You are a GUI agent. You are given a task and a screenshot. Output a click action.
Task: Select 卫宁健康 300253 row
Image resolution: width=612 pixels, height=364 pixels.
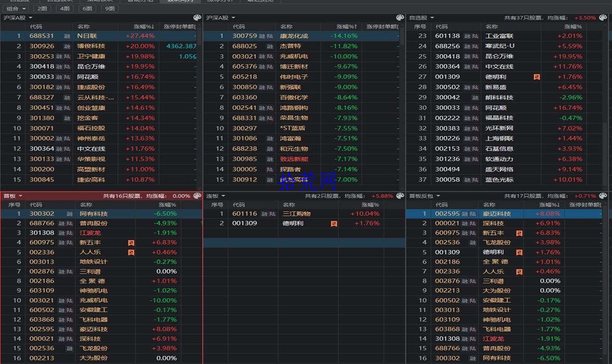(98, 56)
